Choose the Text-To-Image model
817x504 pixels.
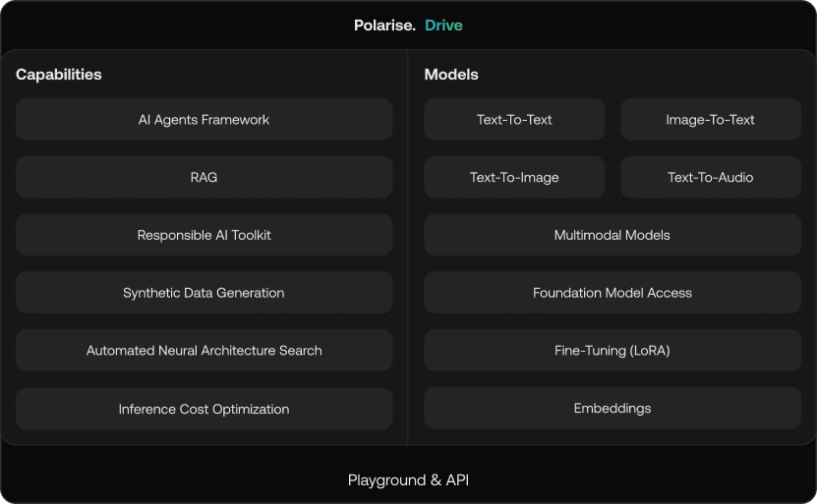point(514,177)
